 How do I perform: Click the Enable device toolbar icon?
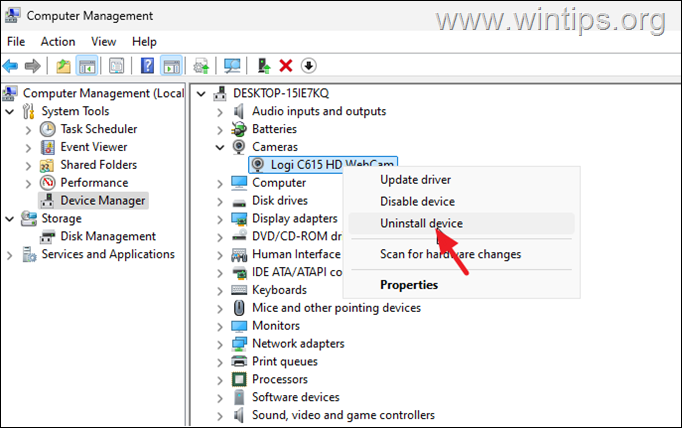(x=264, y=66)
